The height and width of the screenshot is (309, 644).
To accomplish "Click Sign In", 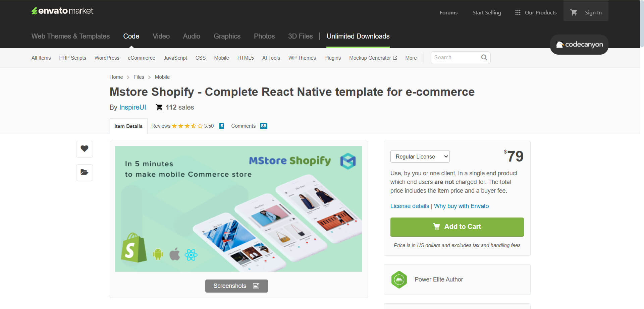I will 593,12.
